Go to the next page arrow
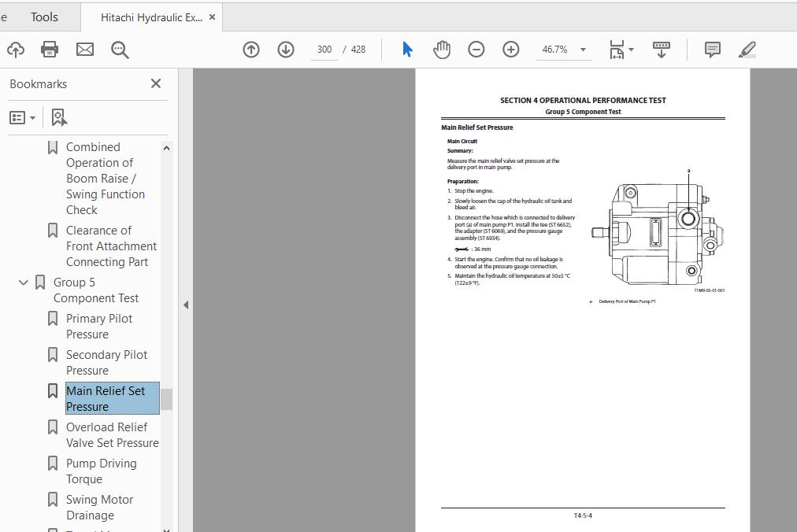 coord(286,50)
